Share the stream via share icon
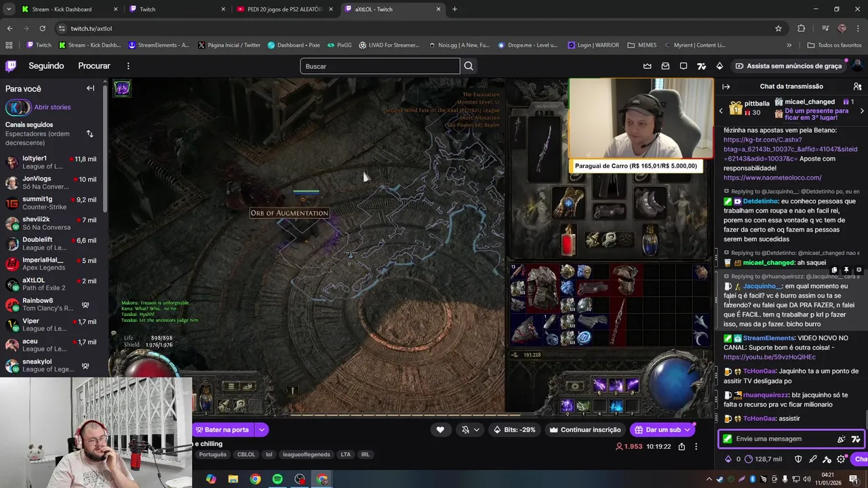Viewport: 868px width, 488px height. click(682, 447)
